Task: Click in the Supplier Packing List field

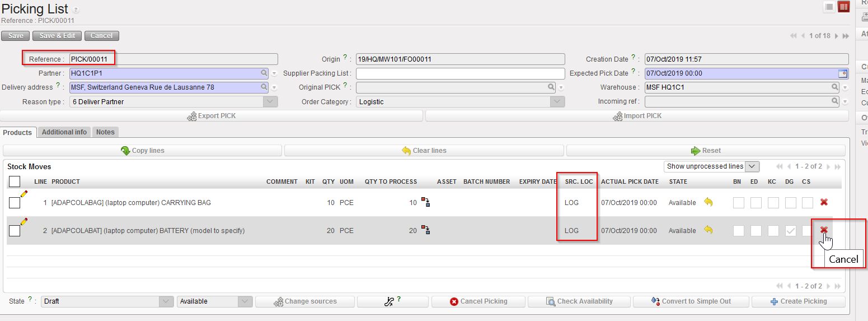Action: point(460,73)
